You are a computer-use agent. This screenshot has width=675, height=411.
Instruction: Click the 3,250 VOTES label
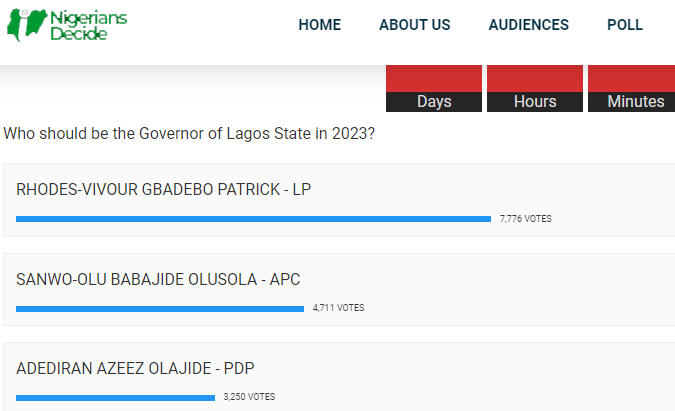[249, 397]
